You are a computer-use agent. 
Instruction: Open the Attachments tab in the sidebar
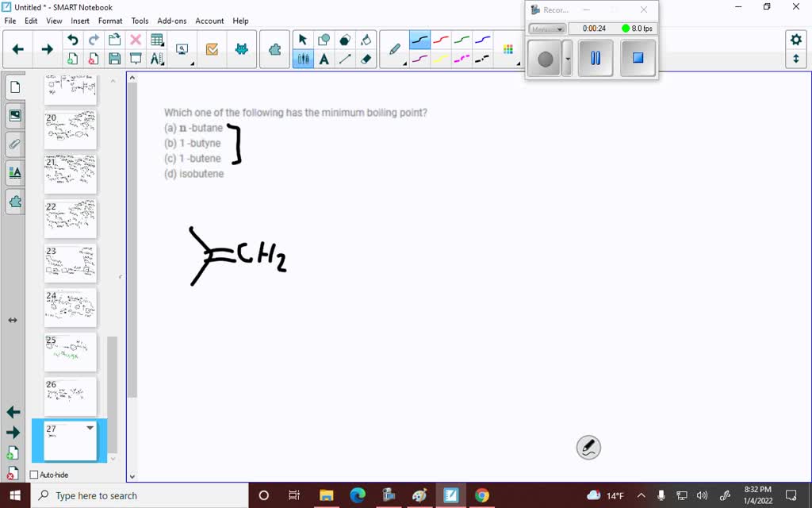click(14, 144)
